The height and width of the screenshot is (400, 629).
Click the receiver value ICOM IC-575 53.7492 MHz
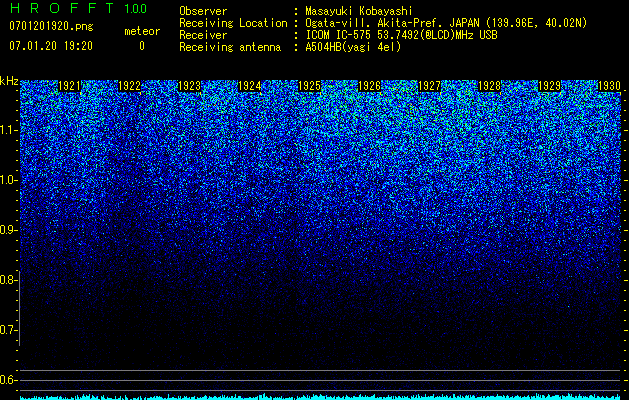click(x=401, y=35)
